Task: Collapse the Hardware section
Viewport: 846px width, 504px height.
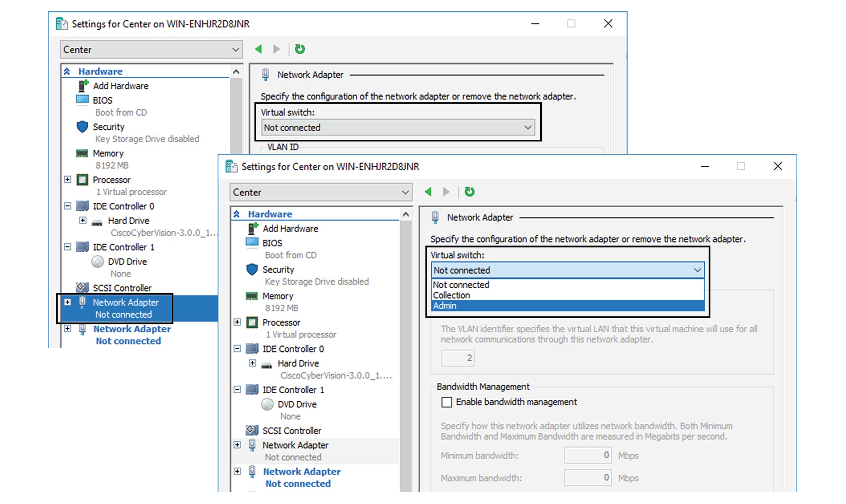Action: [x=237, y=214]
